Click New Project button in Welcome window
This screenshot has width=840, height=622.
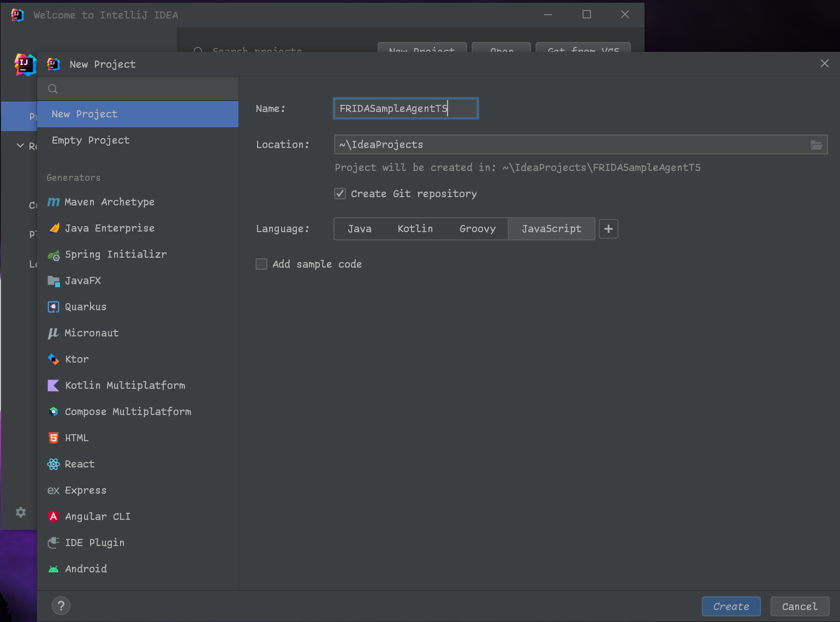point(422,48)
